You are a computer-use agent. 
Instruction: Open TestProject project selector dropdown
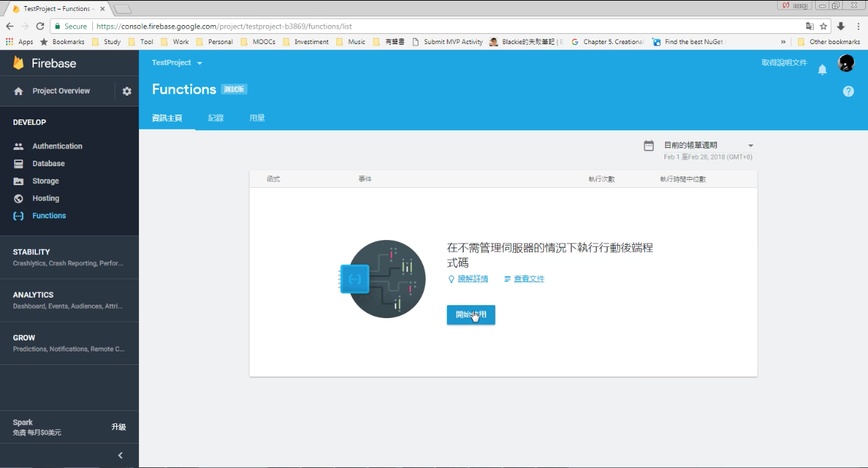[x=177, y=62]
